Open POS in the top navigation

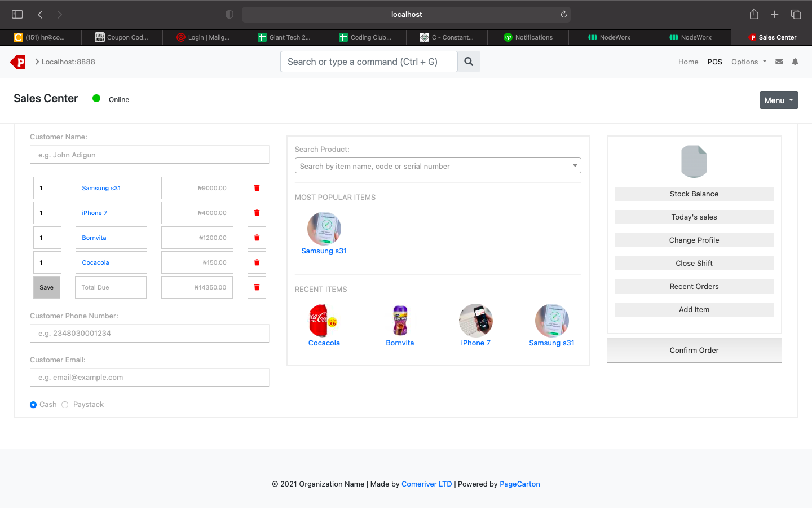714,62
